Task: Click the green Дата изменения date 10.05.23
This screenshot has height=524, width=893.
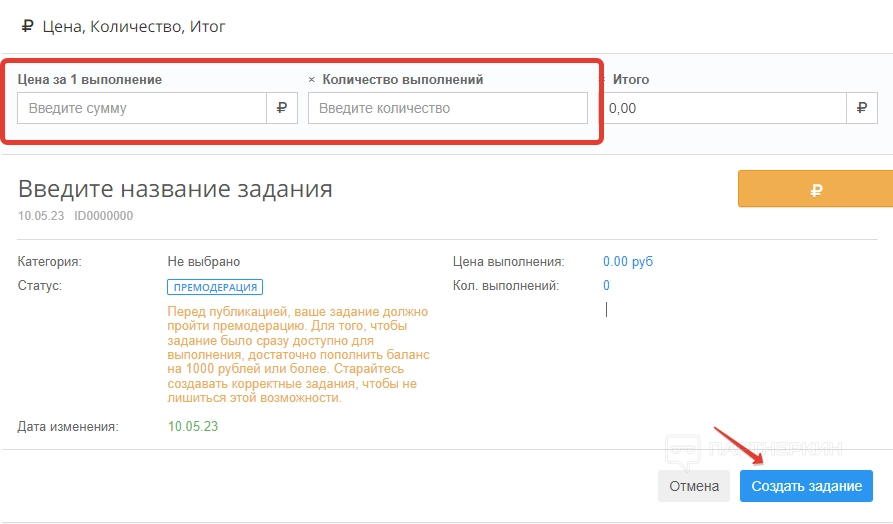Action: pos(193,426)
